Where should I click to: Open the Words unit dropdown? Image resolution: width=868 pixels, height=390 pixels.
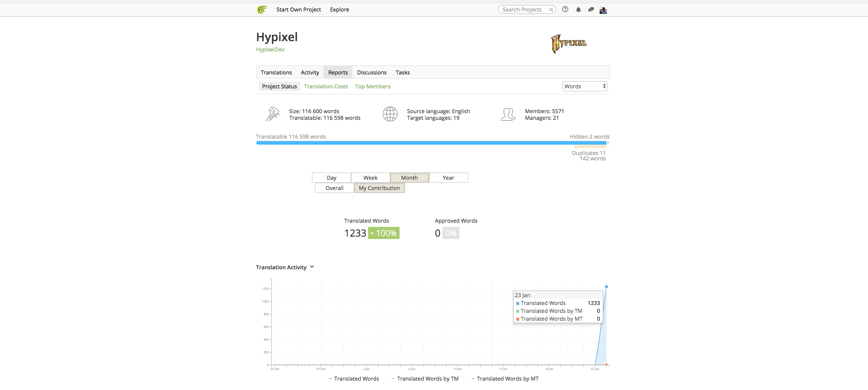click(x=585, y=87)
